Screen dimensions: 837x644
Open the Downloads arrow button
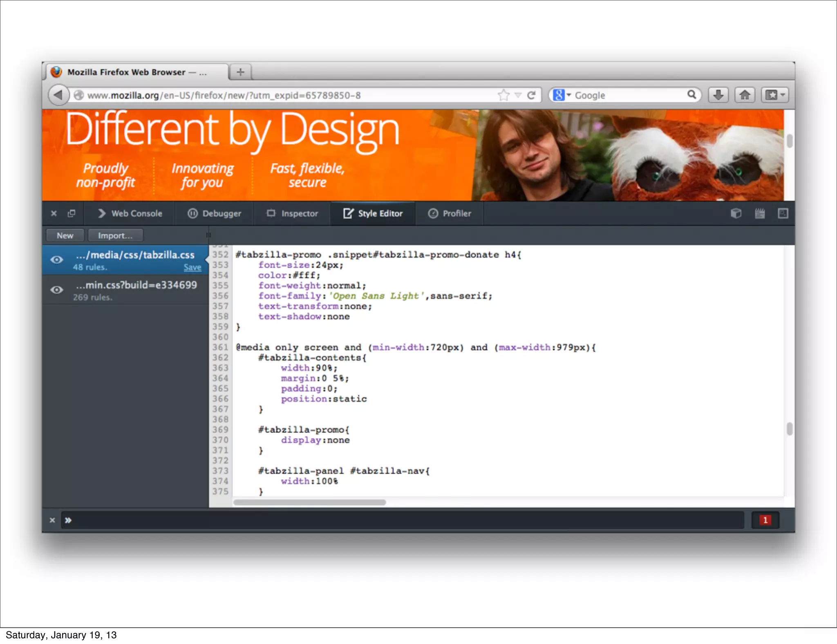[x=718, y=95]
